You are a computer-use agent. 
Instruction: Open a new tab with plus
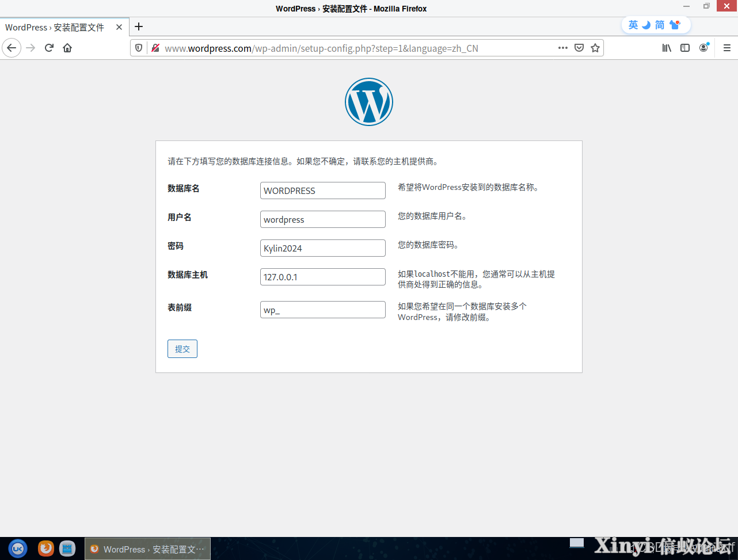tap(139, 26)
